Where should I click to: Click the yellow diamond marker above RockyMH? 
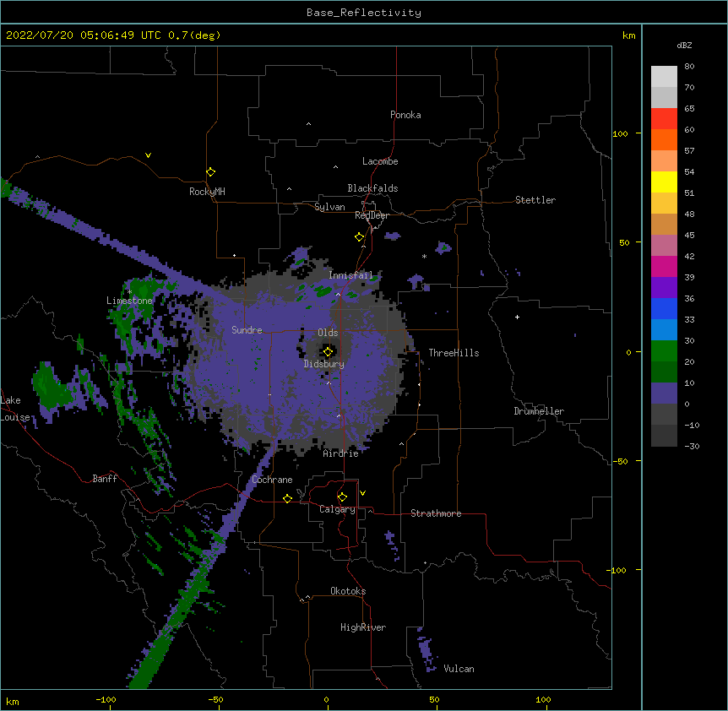pyautogui.click(x=211, y=172)
